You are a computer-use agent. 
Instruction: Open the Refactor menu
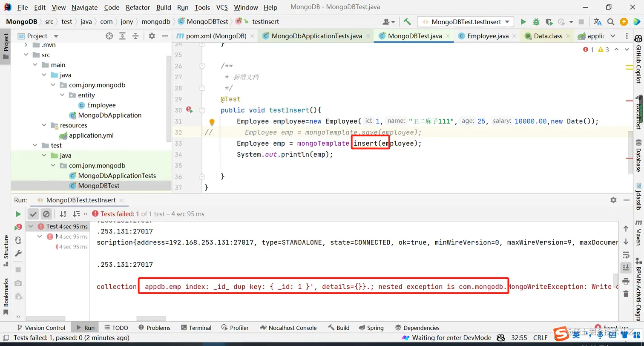point(138,7)
